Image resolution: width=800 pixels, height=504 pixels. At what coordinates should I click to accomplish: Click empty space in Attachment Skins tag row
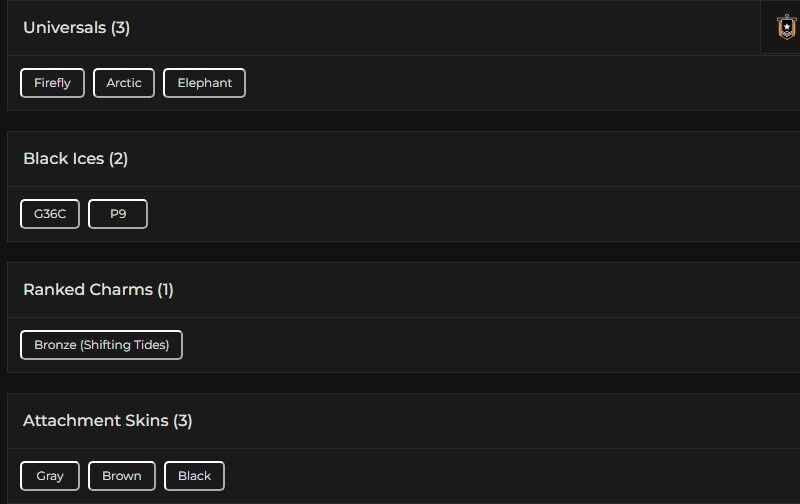pyautogui.click(x=500, y=476)
